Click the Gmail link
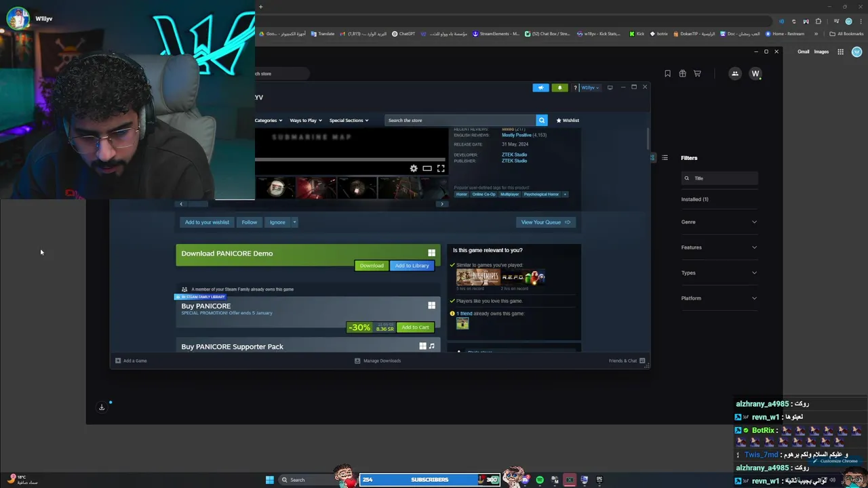The image size is (868, 488). (x=803, y=52)
